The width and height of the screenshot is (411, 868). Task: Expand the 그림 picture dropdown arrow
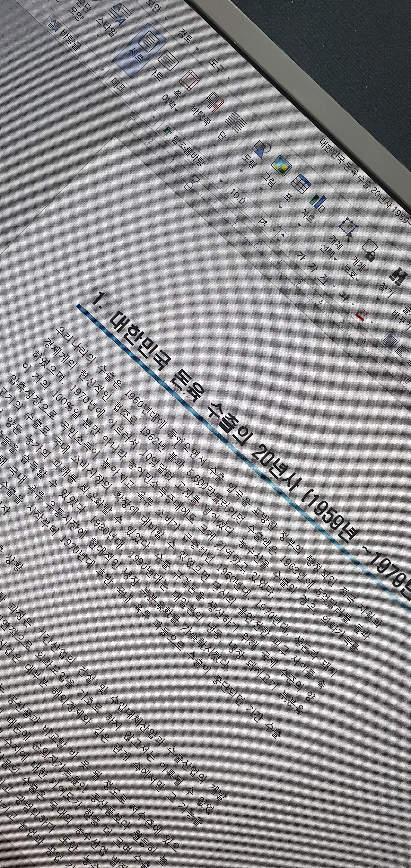261,189
